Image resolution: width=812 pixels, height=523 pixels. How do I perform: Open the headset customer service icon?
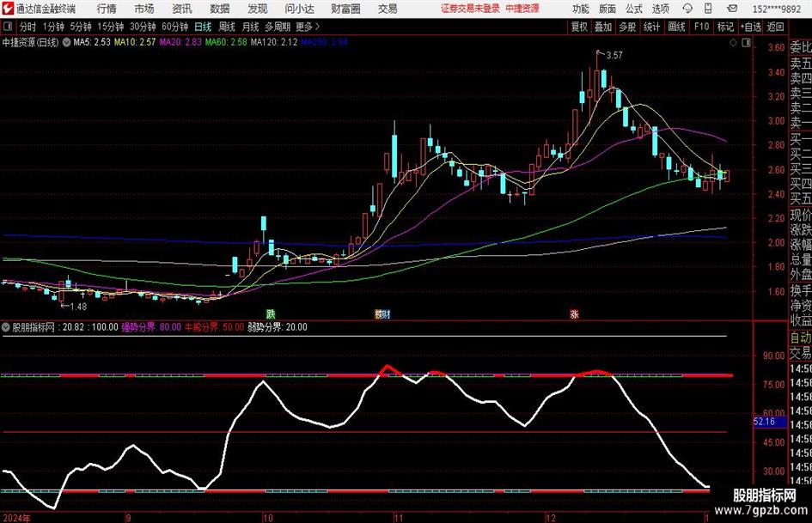[687, 9]
